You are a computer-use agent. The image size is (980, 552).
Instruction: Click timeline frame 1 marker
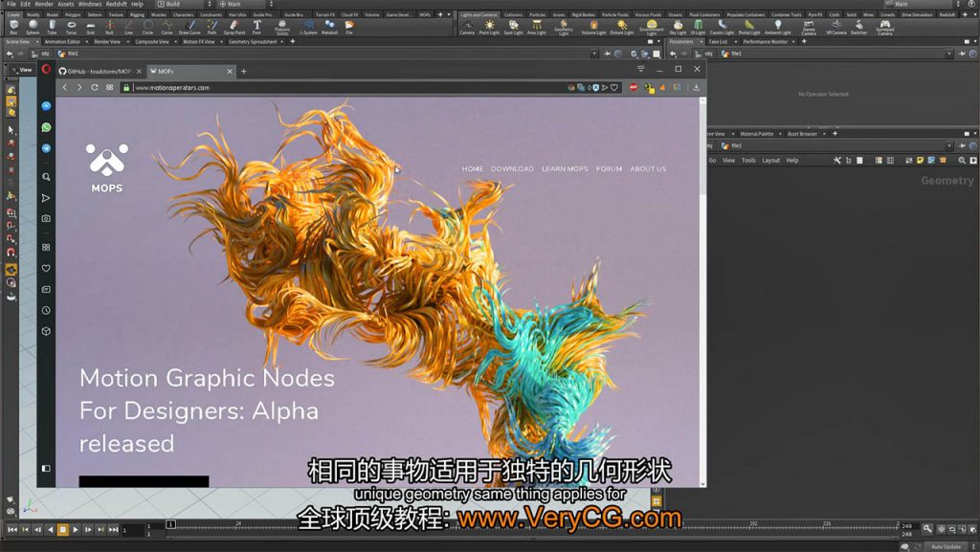click(170, 524)
